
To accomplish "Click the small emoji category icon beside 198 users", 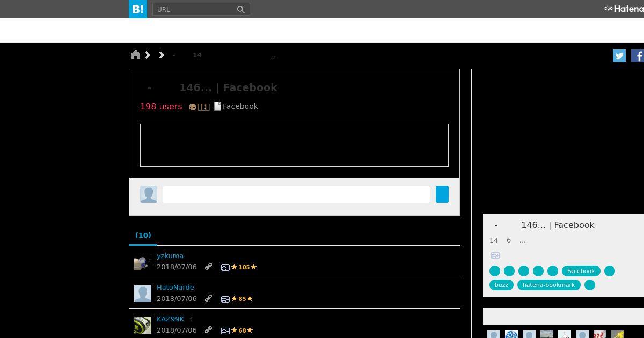I will 193,107.
